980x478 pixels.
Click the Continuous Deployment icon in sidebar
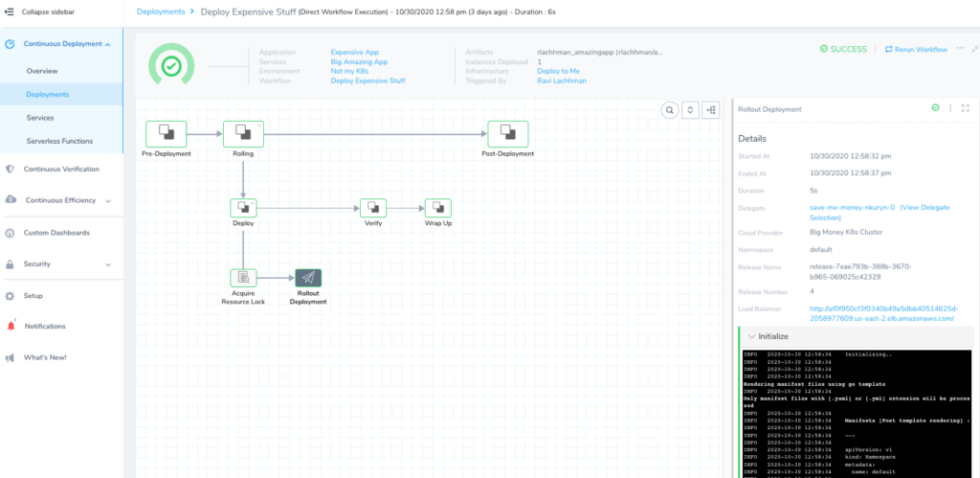[10, 44]
